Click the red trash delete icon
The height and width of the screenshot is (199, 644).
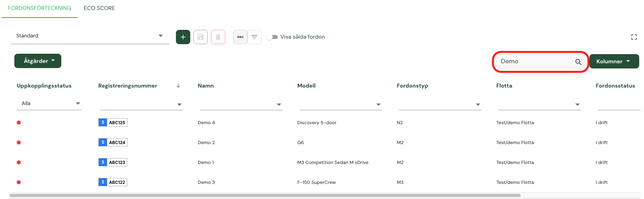click(218, 37)
